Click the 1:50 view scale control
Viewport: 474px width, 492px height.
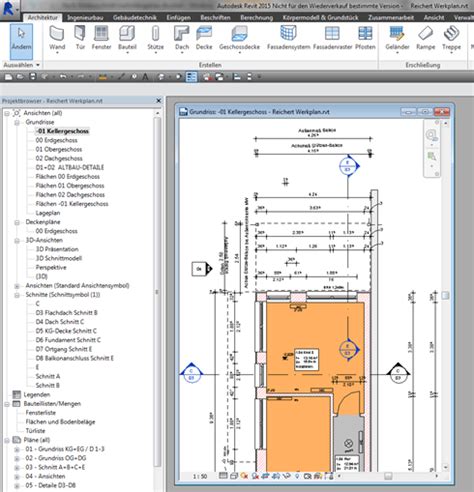point(200,477)
